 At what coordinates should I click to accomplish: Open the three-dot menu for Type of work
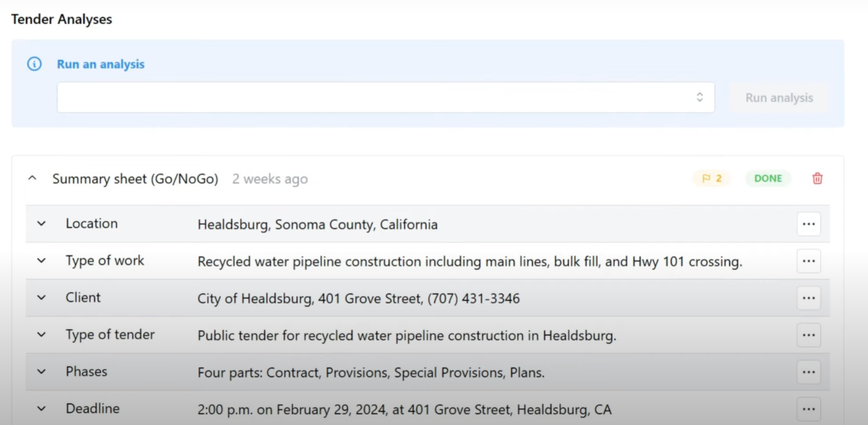coord(809,261)
